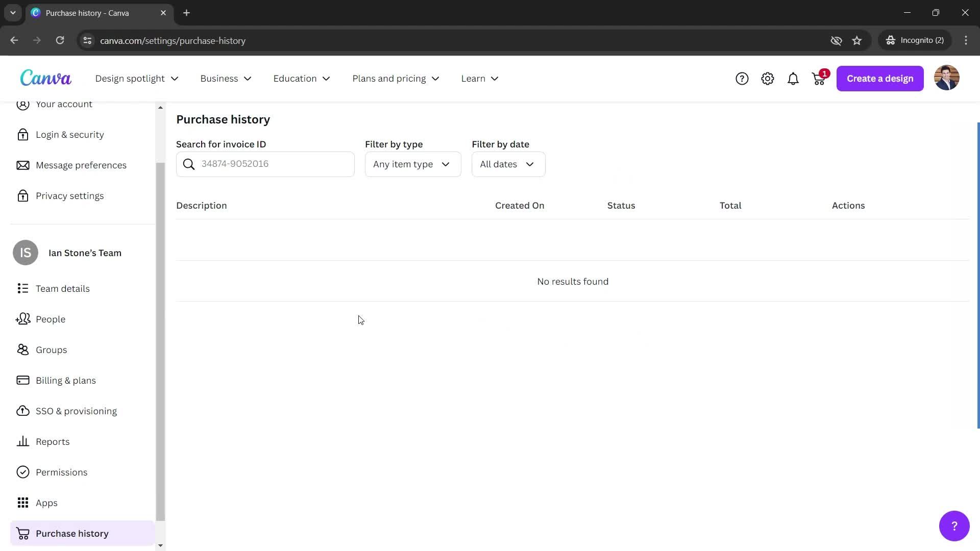Image resolution: width=980 pixels, height=551 pixels.
Task: Expand the Design spotlight menu
Action: (136, 78)
